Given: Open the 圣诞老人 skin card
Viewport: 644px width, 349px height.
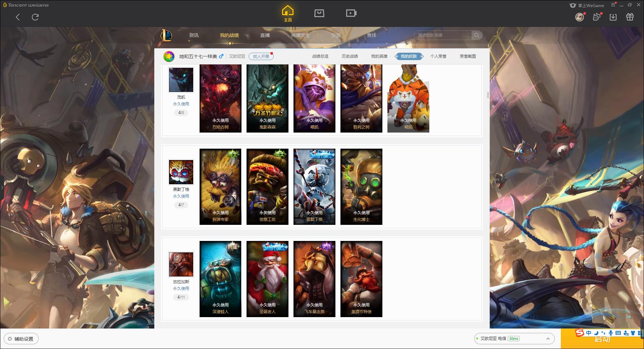Looking at the screenshot, I should tap(267, 279).
